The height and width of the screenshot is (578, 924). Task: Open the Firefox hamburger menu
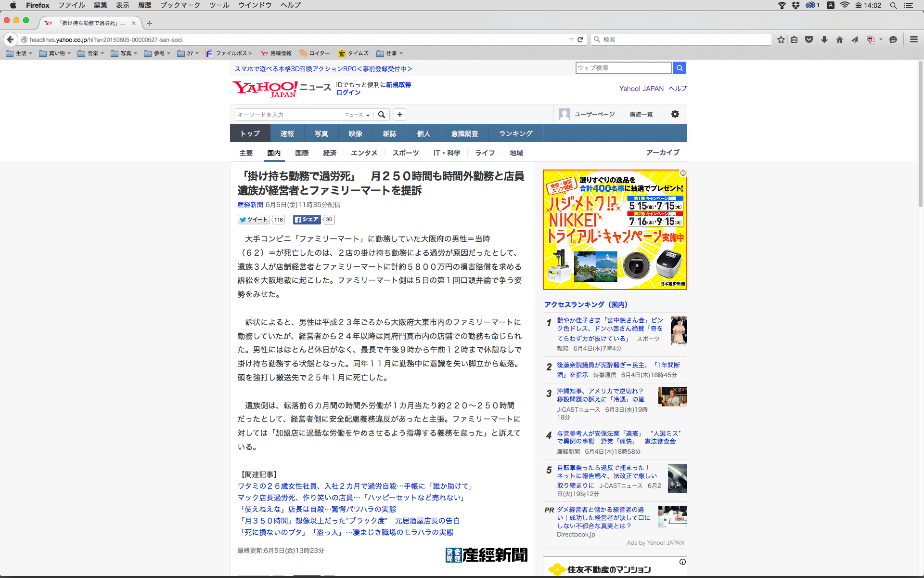[x=913, y=39]
